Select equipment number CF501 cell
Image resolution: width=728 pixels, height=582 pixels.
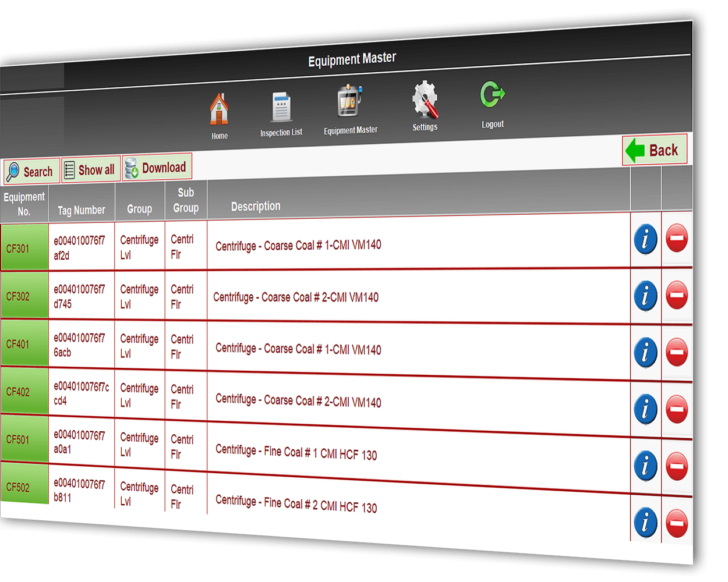pyautogui.click(x=24, y=439)
